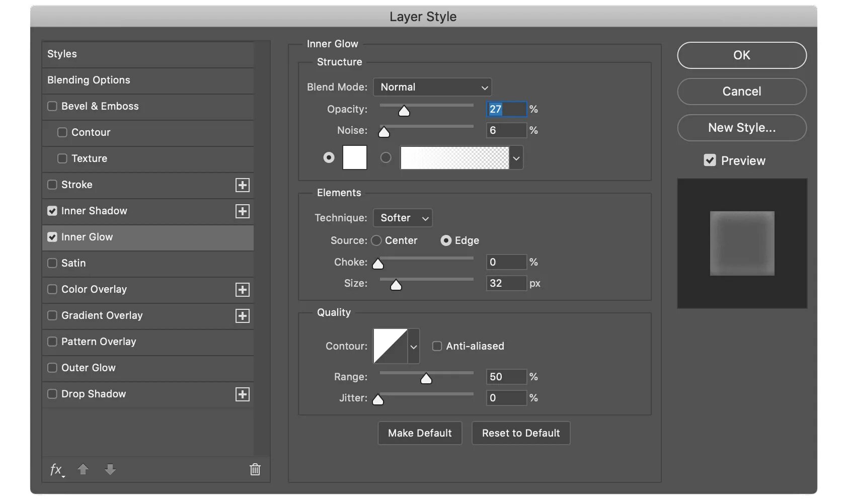This screenshot has height=504, width=846.
Task: Open the Blending Options section
Action: 89,80
